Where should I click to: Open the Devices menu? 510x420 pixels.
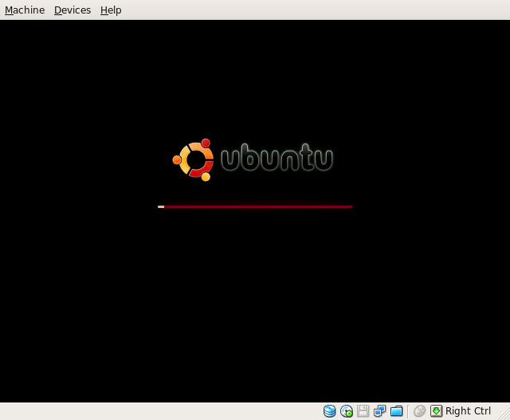pos(73,10)
